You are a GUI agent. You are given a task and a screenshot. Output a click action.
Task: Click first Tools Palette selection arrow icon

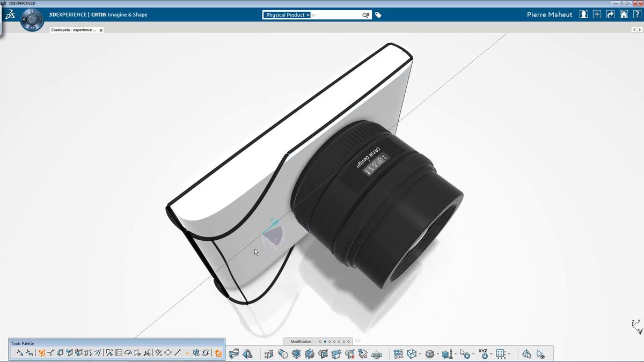tap(20, 353)
